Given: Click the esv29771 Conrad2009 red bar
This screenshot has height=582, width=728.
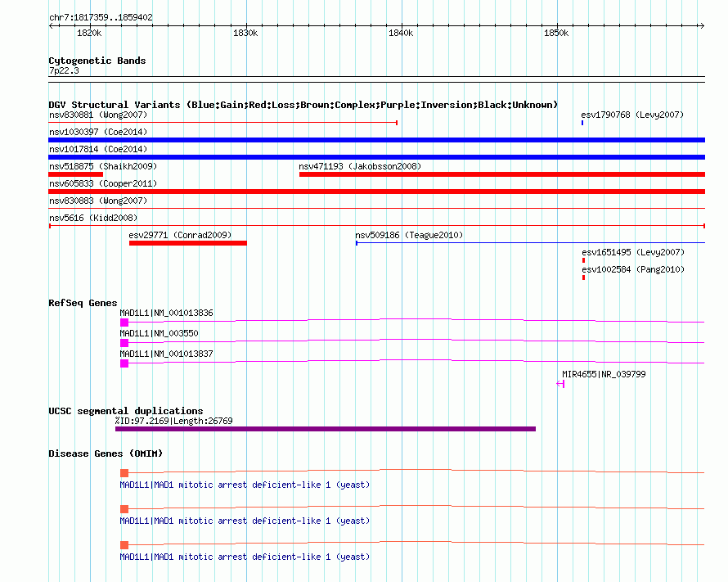Looking at the screenshot, I should click(187, 243).
